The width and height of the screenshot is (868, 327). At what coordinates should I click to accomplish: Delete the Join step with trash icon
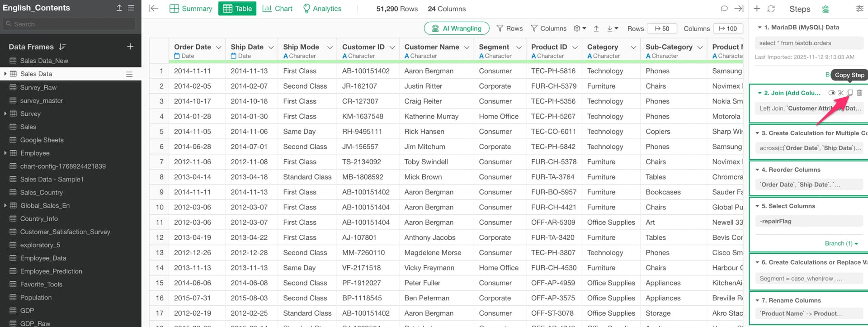pos(859,93)
